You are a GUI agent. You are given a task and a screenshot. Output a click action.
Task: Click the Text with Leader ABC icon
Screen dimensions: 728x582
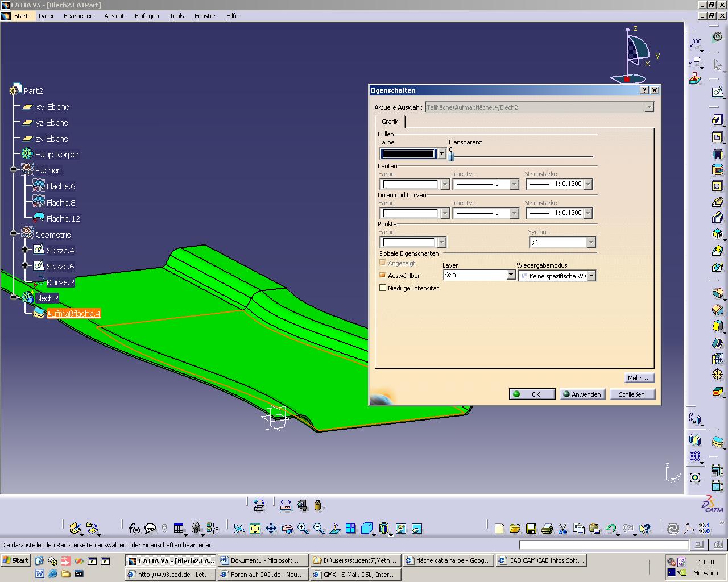click(x=696, y=43)
